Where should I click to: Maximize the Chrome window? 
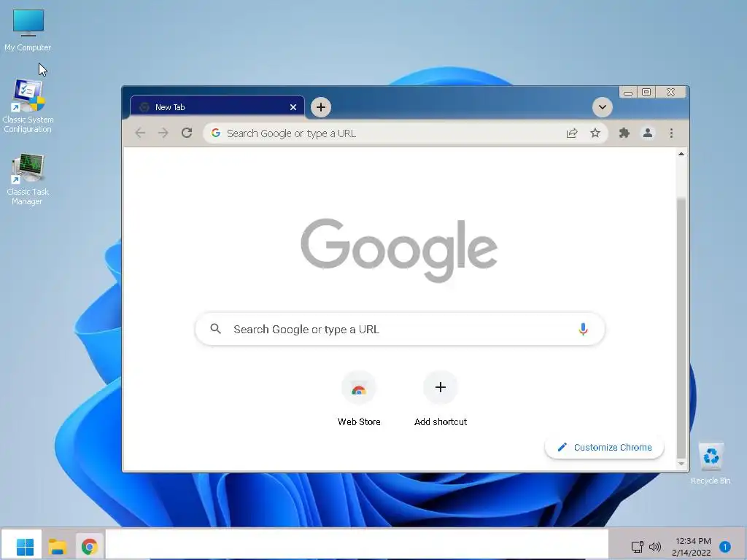(646, 92)
